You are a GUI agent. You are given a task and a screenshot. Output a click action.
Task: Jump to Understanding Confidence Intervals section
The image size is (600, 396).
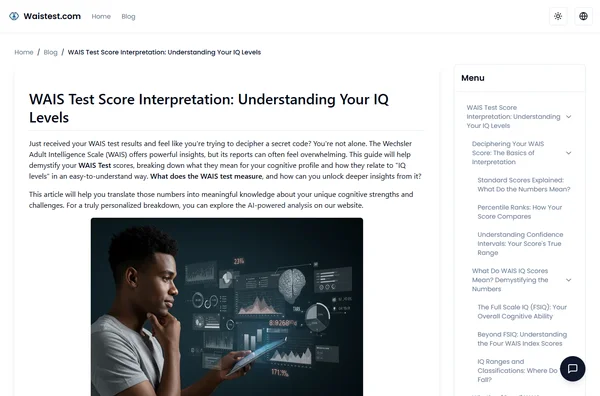pos(520,244)
